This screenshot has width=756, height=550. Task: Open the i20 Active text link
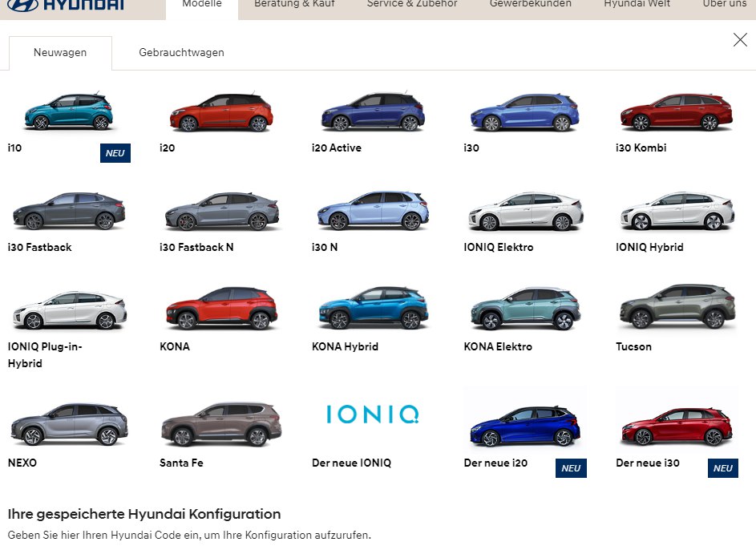(x=337, y=148)
